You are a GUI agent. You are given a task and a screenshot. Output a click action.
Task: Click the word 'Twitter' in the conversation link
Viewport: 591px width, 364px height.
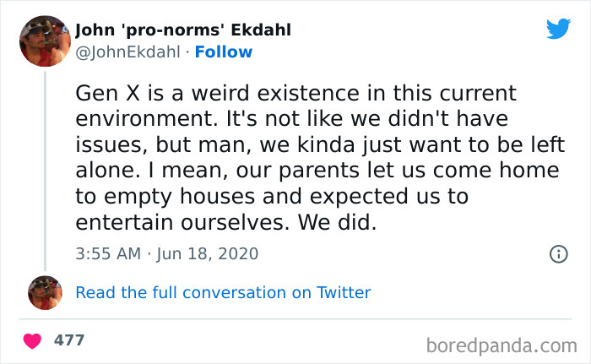tap(343, 293)
